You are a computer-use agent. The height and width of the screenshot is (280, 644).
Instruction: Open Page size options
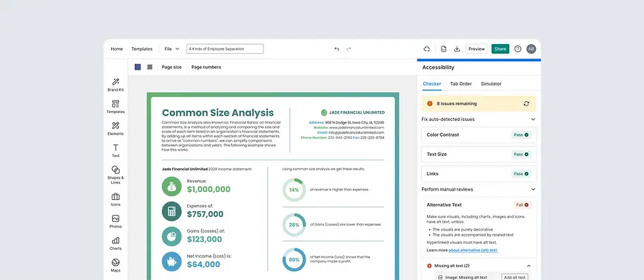[172, 67]
